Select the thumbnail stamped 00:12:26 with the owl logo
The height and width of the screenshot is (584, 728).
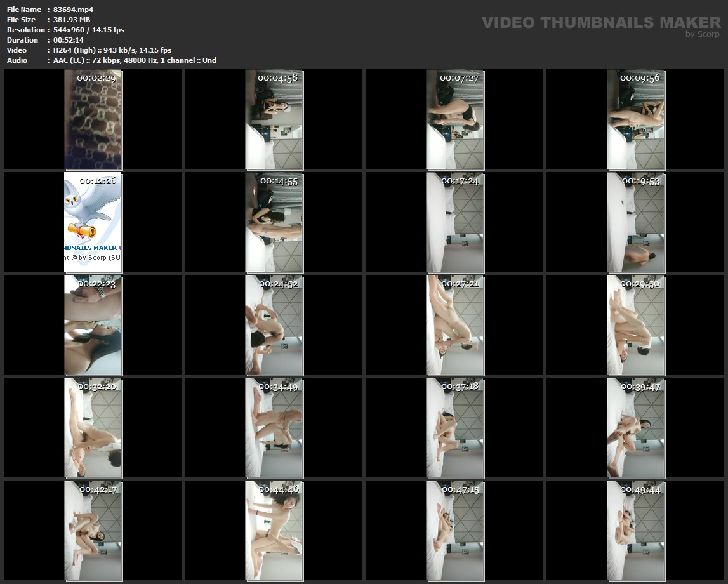pyautogui.click(x=93, y=222)
